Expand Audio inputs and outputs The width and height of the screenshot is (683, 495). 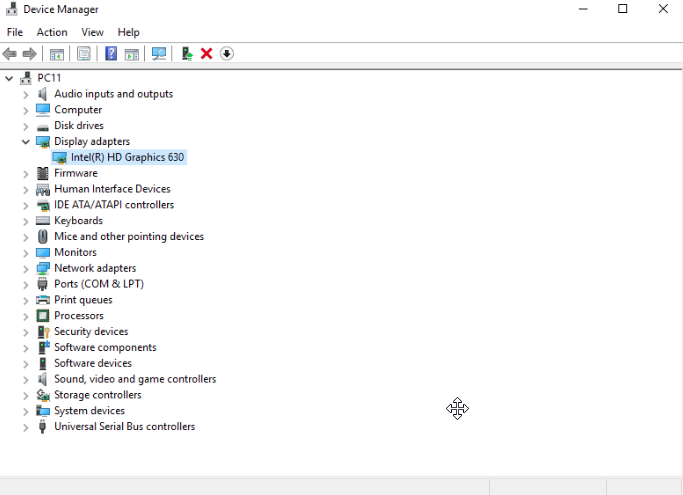pyautogui.click(x=26, y=94)
